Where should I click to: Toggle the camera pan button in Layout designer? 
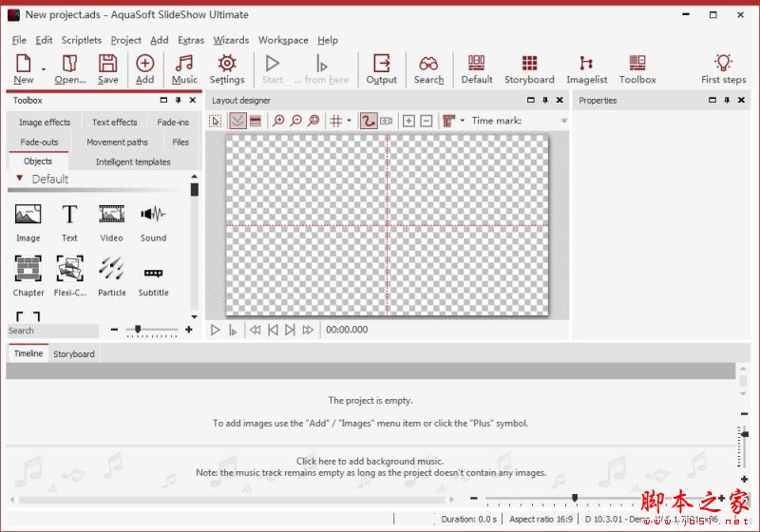387,121
